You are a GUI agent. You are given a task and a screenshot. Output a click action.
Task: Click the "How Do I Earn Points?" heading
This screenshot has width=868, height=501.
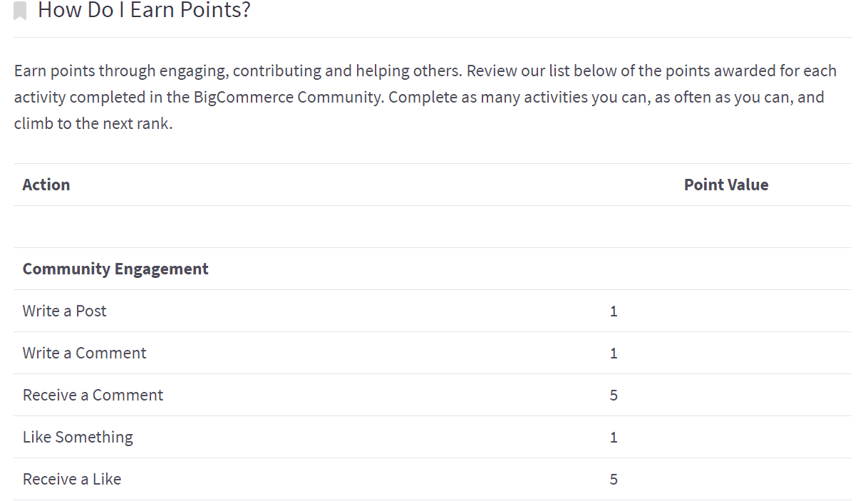[144, 10]
